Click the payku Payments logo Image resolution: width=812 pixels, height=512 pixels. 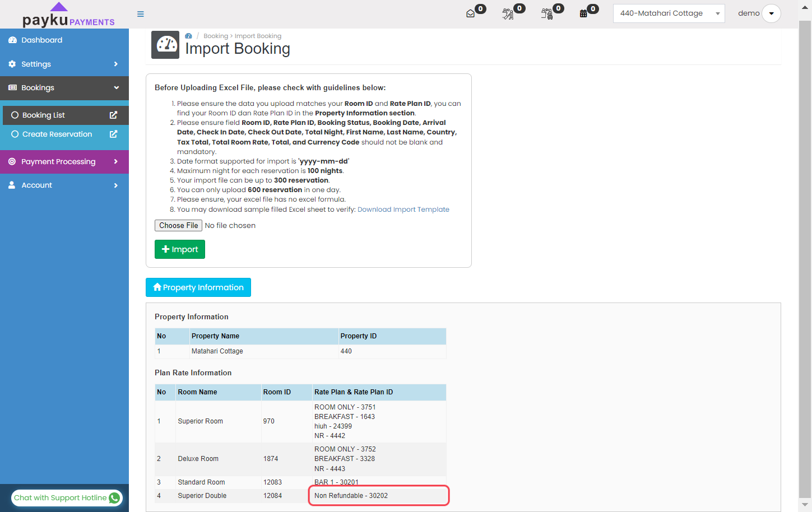(x=68, y=15)
